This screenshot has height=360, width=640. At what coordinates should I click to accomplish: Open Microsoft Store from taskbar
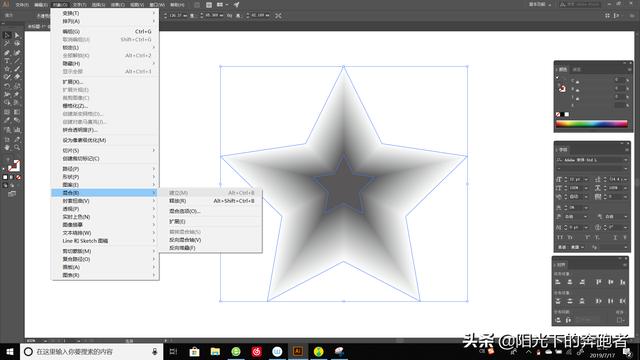(x=195, y=351)
